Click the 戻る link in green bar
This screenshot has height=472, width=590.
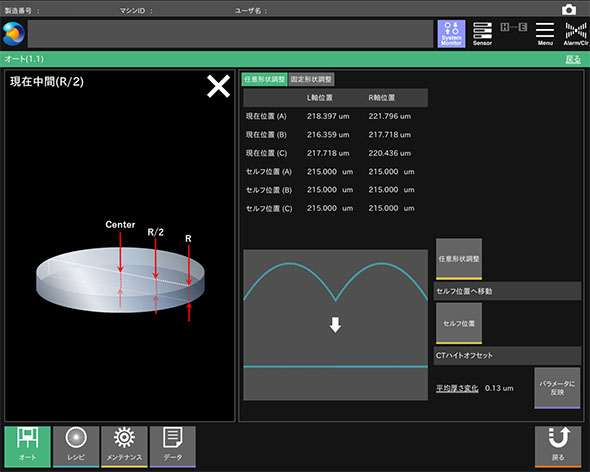[573, 59]
